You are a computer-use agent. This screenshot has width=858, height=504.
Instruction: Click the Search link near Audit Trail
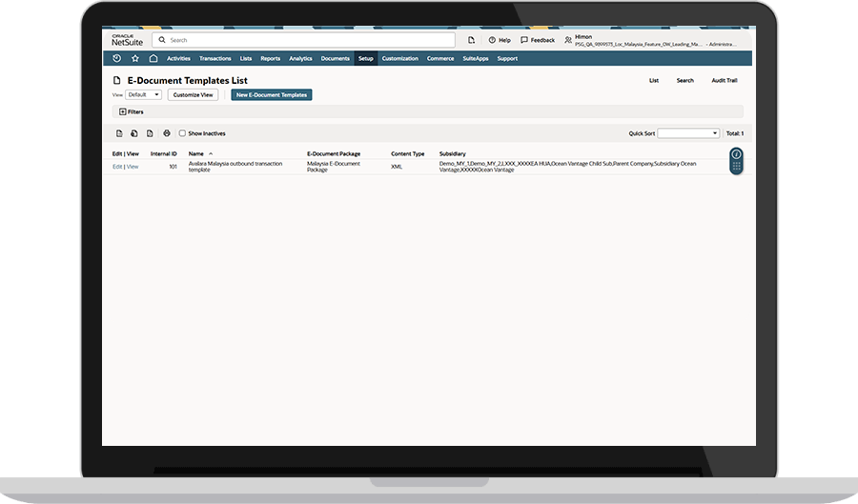685,80
